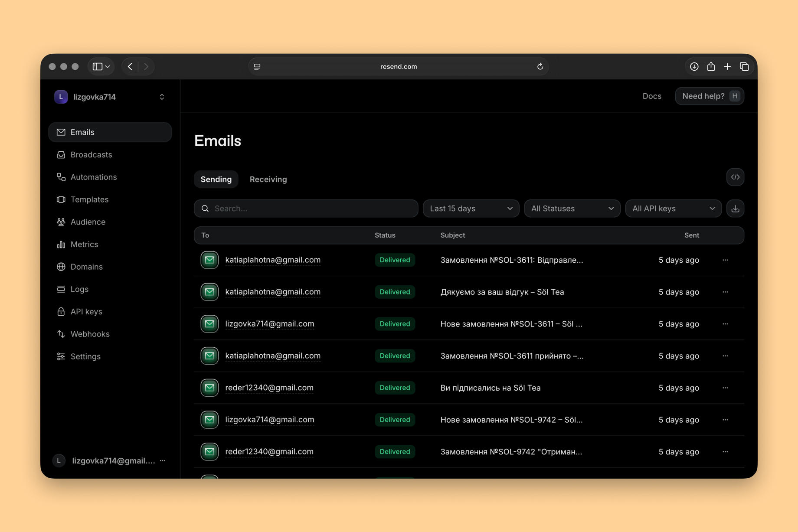Image resolution: width=798 pixels, height=532 pixels.
Task: Open recipient reder12340@gmail.com for №SOL-9742 Отриман
Action: [269, 451]
